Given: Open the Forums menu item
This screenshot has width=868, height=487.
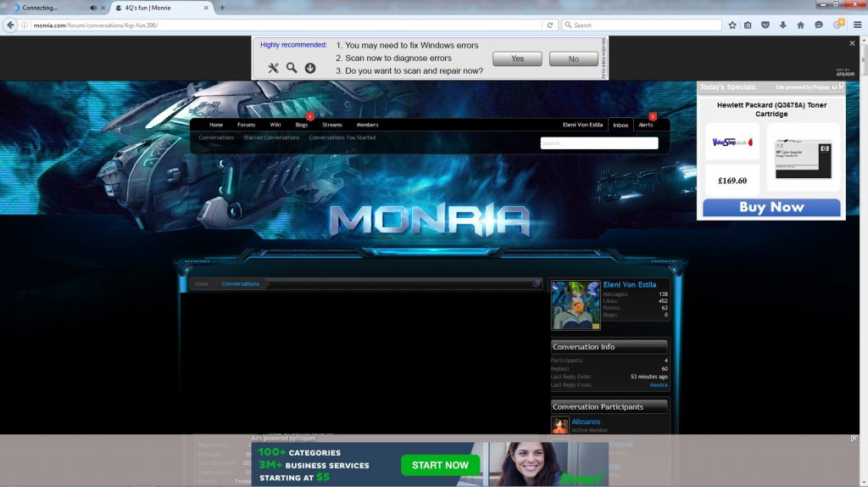Looking at the screenshot, I should coord(246,125).
